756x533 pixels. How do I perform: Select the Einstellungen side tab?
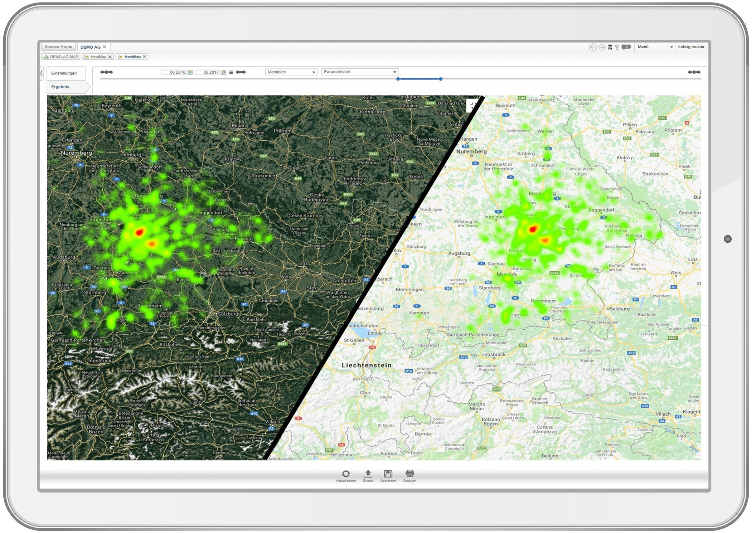[x=64, y=73]
